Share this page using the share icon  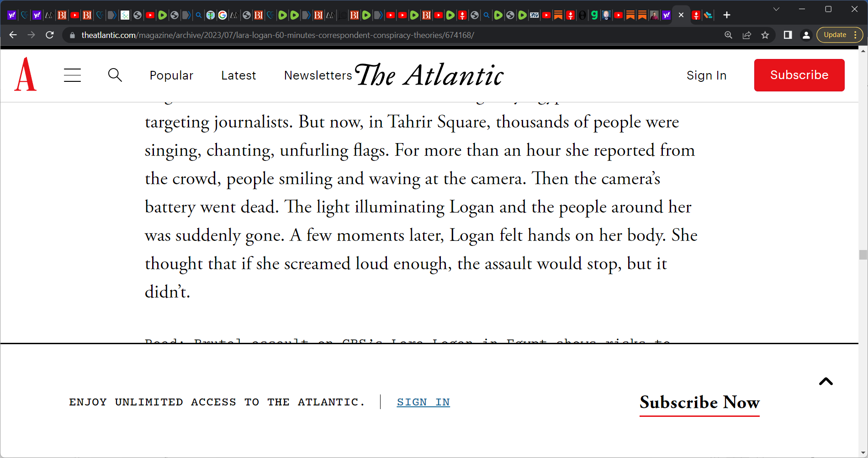[747, 35]
